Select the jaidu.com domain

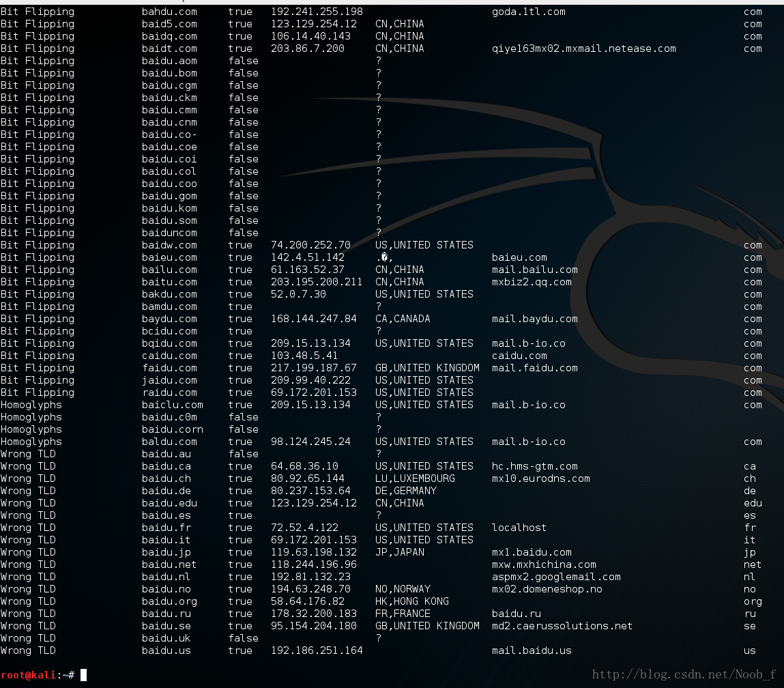pos(169,380)
